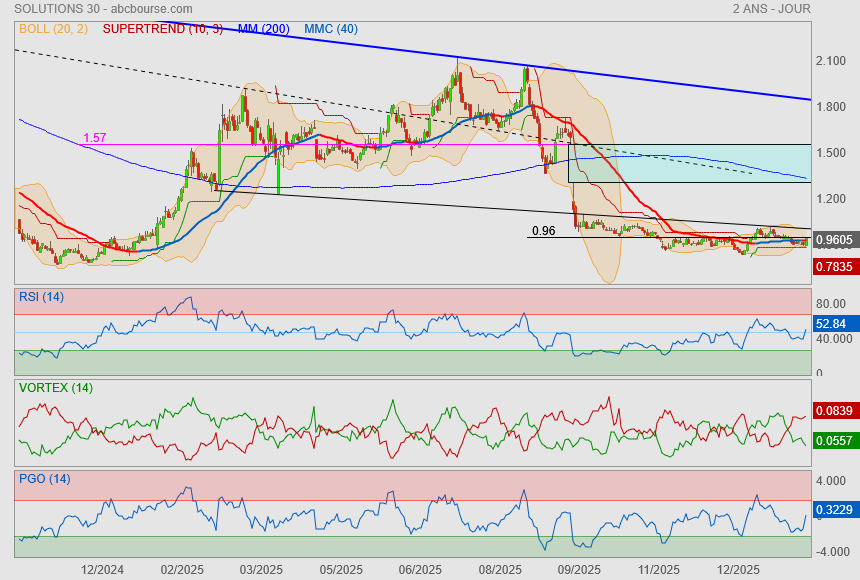The width and height of the screenshot is (860, 580).
Task: Click the green Vortex value tag 0.0557
Action: 833,441
